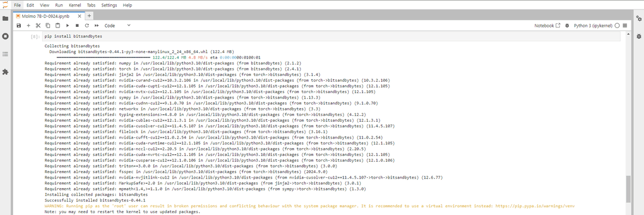Open a new launcher tab with plus

(x=89, y=16)
